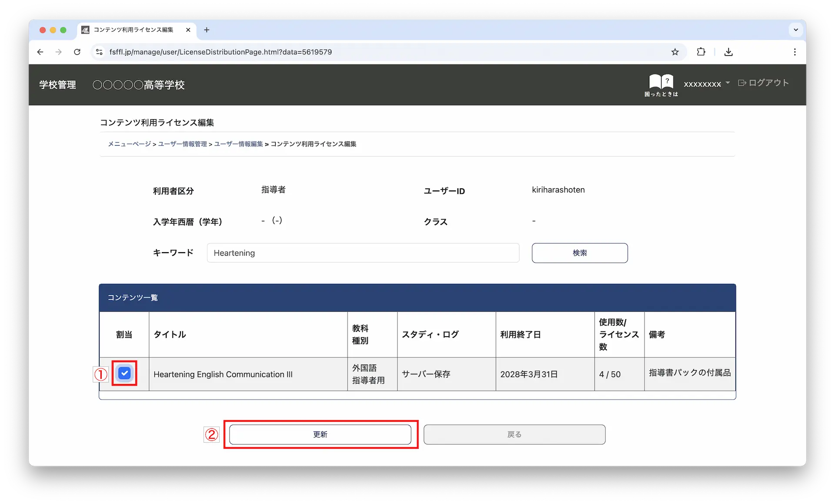View site information icon in address bar
Screen dimensions: 835x504
tap(99, 52)
